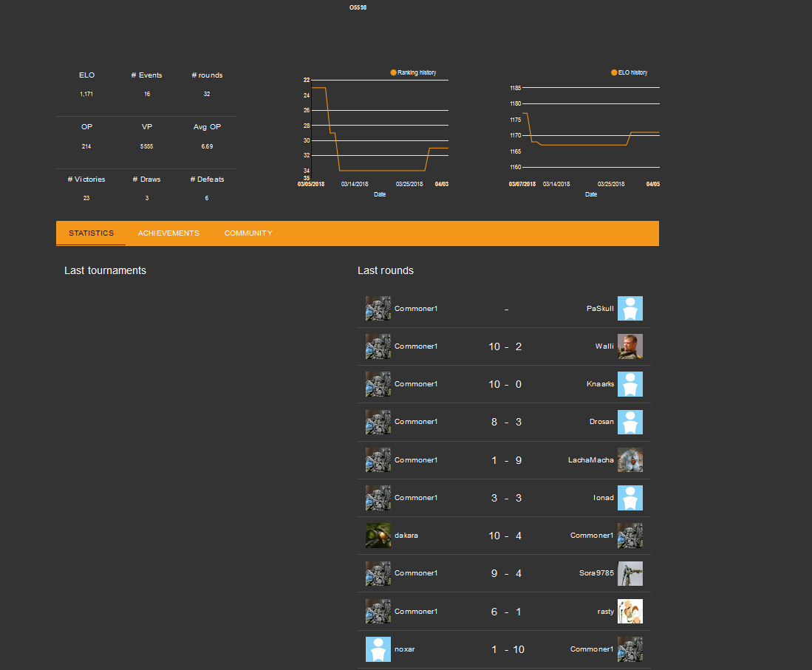Select the 8 - 3 score against Drosan
Viewport: 812px width, 670px height.
pyautogui.click(x=506, y=422)
